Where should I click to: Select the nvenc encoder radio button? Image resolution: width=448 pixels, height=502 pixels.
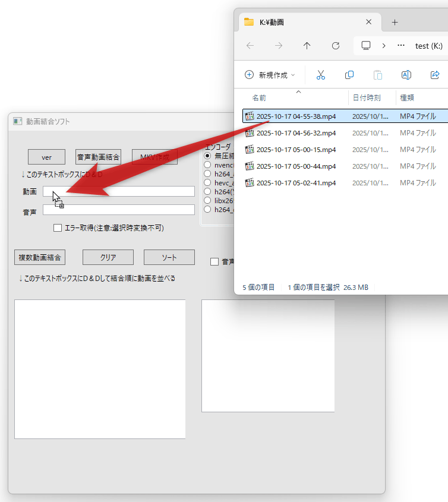coord(207,165)
